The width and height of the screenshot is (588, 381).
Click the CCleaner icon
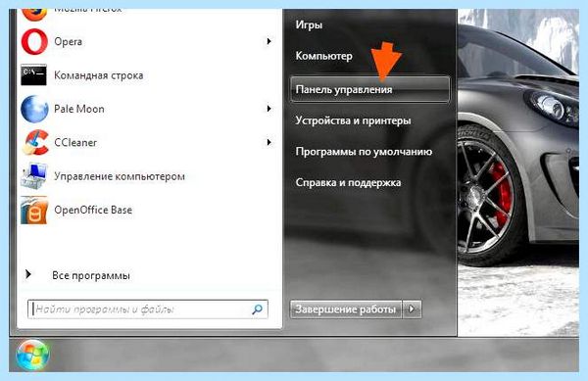pos(35,142)
